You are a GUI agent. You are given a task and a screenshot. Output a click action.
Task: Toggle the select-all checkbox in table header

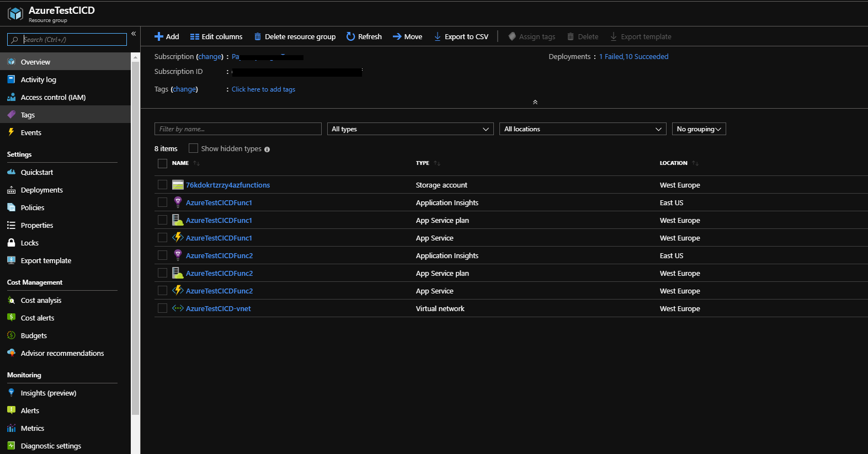point(162,163)
